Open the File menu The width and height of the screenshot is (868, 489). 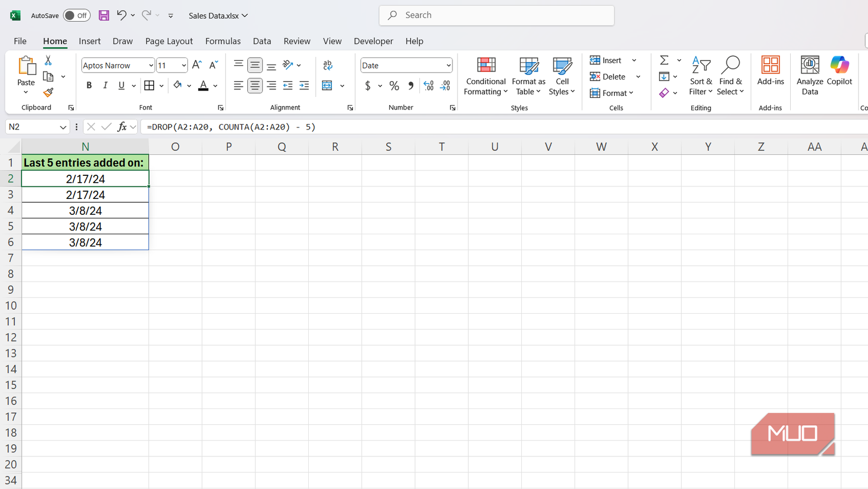[x=20, y=41]
